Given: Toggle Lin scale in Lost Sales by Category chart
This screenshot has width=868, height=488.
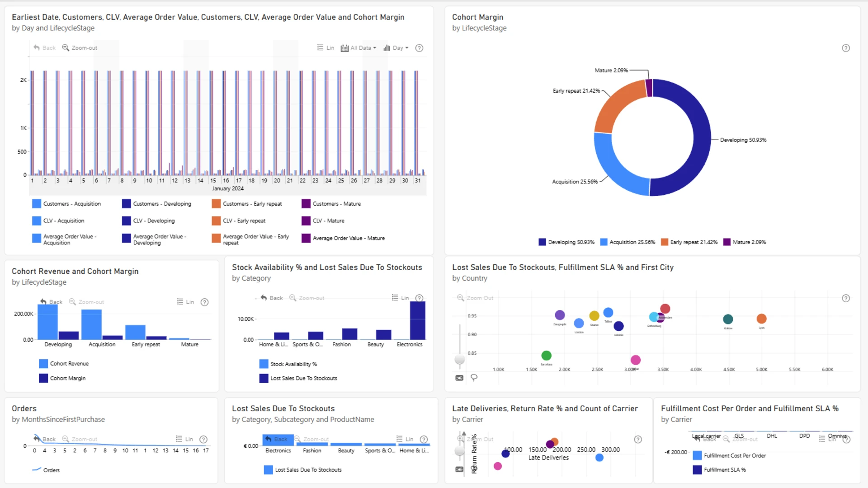Looking at the screenshot, I should [x=405, y=439].
